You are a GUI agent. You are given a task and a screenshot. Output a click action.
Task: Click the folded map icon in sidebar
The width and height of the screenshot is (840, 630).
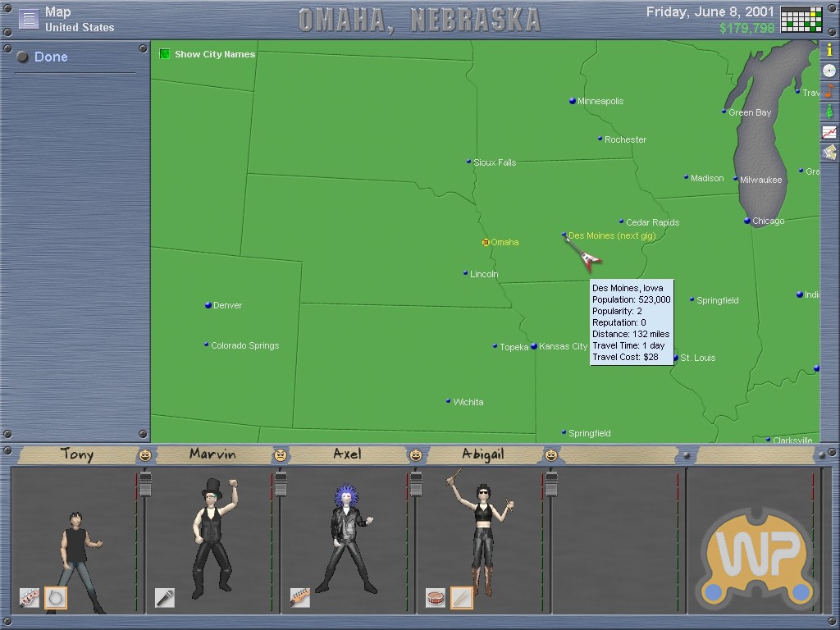pos(829,153)
